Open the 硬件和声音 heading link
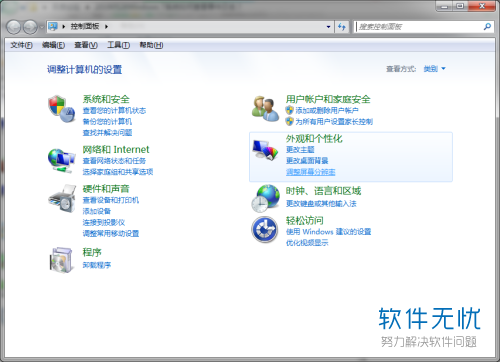 pyautogui.click(x=106, y=189)
